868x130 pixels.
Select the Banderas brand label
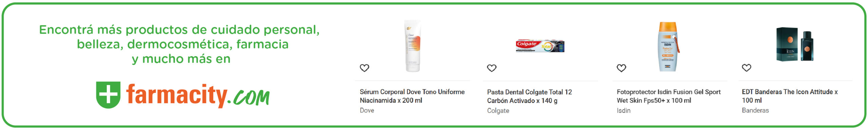[755, 110]
